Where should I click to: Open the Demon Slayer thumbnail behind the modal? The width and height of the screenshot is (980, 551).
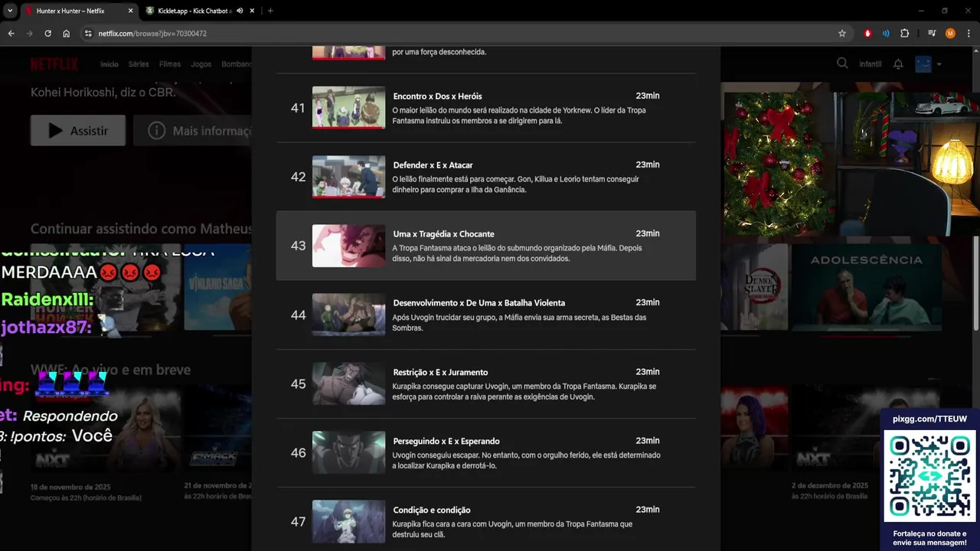[x=754, y=287]
